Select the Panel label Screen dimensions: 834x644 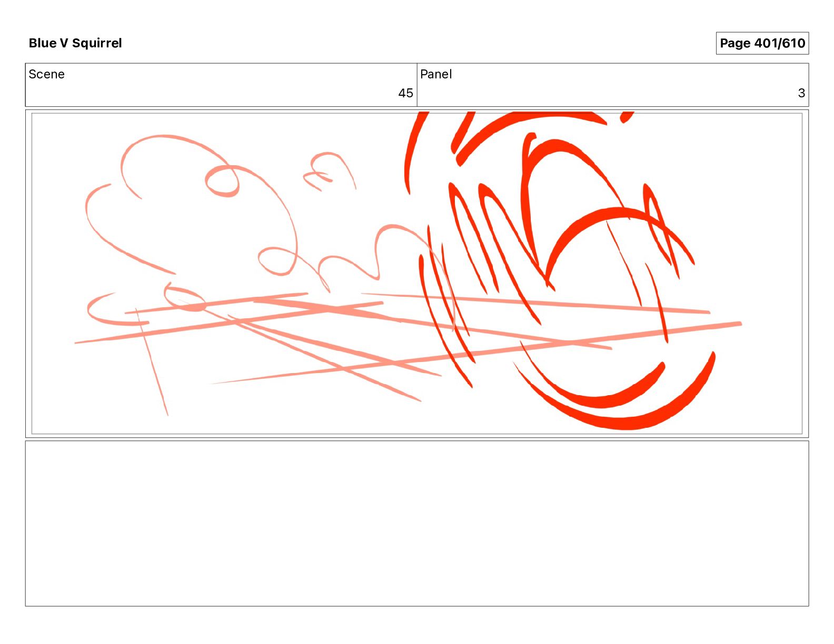pos(436,74)
